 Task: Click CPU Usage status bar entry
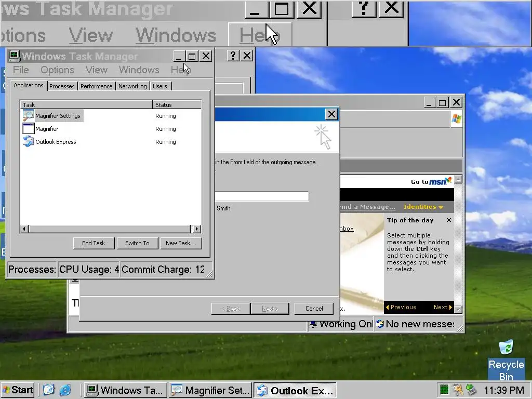point(88,270)
